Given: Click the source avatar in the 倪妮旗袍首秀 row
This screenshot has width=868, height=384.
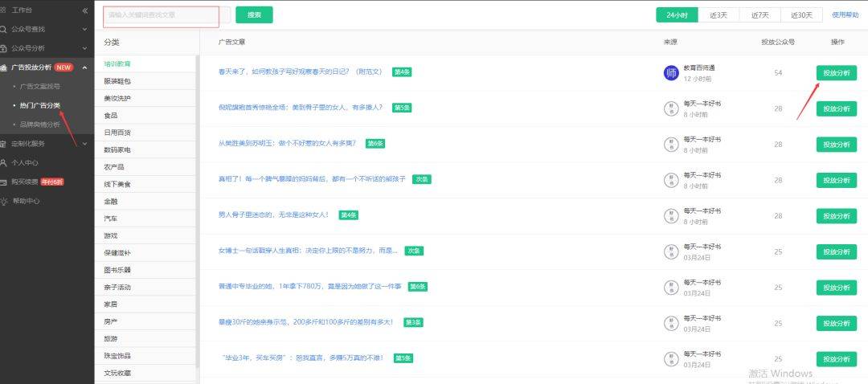Looking at the screenshot, I should pyautogui.click(x=671, y=108).
